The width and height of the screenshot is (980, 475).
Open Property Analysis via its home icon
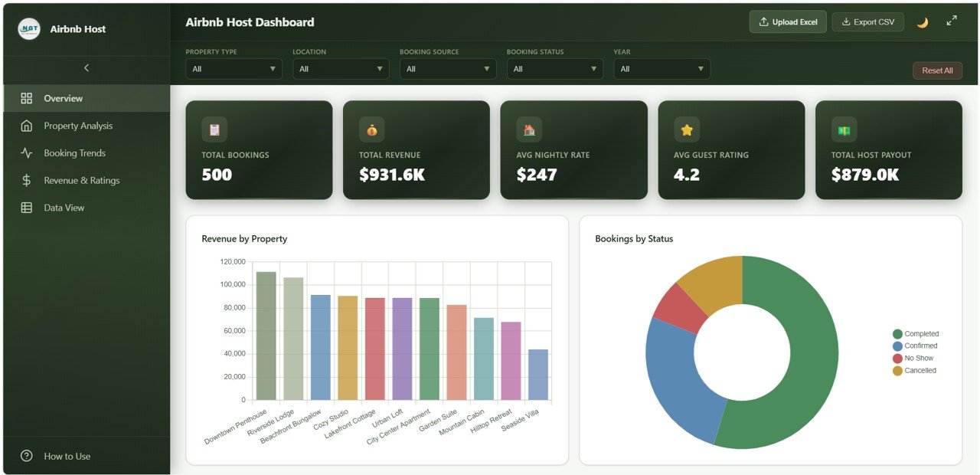coord(26,126)
